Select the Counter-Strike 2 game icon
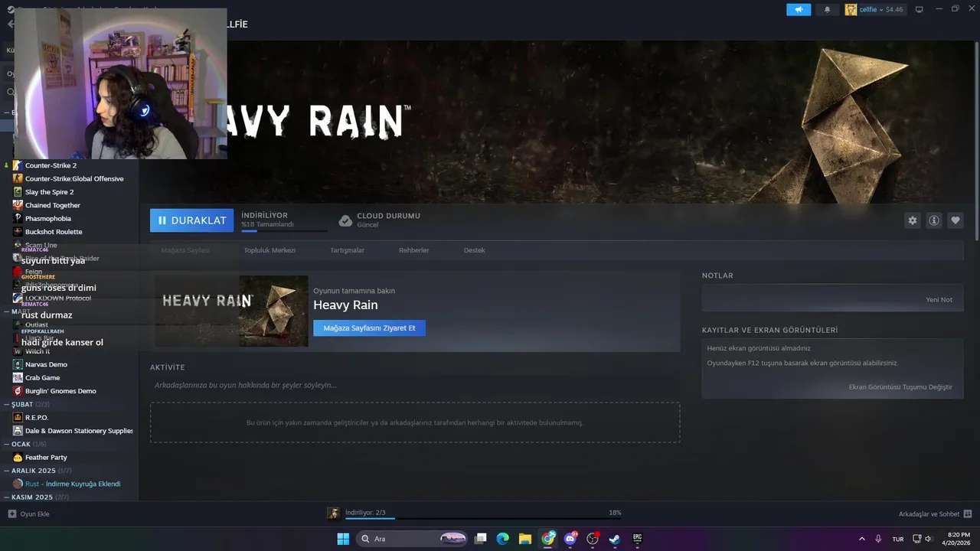Image resolution: width=980 pixels, height=551 pixels. (x=18, y=165)
